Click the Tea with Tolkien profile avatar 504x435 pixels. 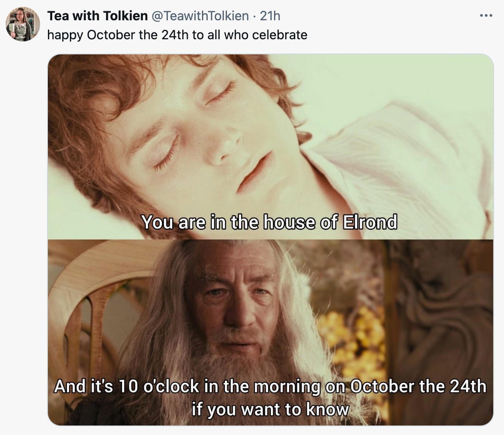tap(22, 24)
